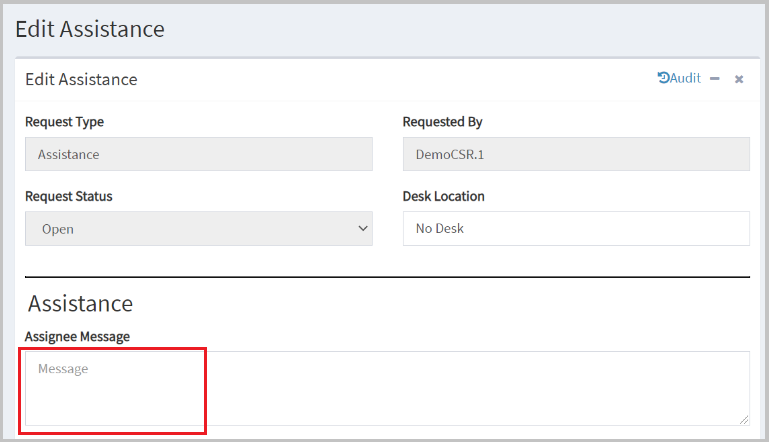Click the Request Status label

(69, 196)
